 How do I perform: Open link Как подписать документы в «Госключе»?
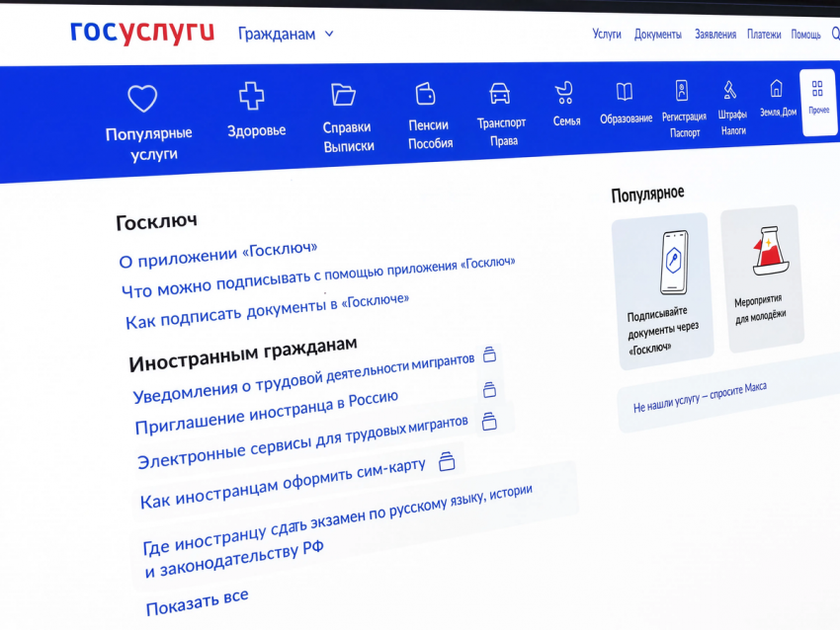(x=268, y=311)
